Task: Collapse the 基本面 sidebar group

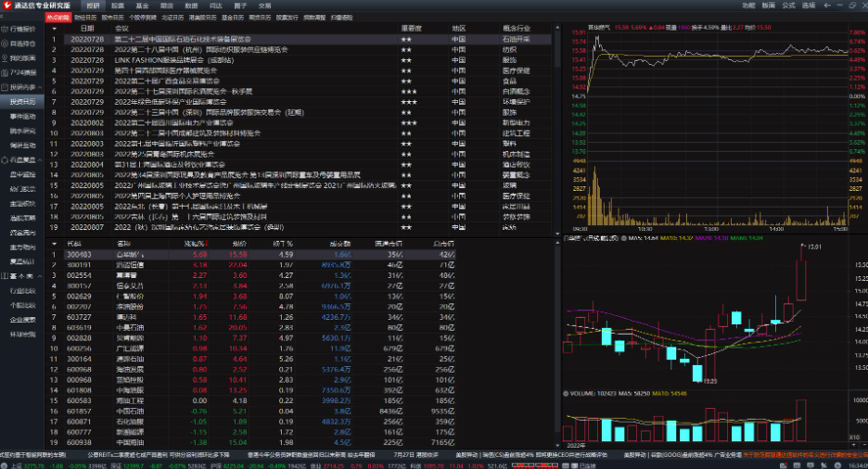Action: tap(40, 276)
